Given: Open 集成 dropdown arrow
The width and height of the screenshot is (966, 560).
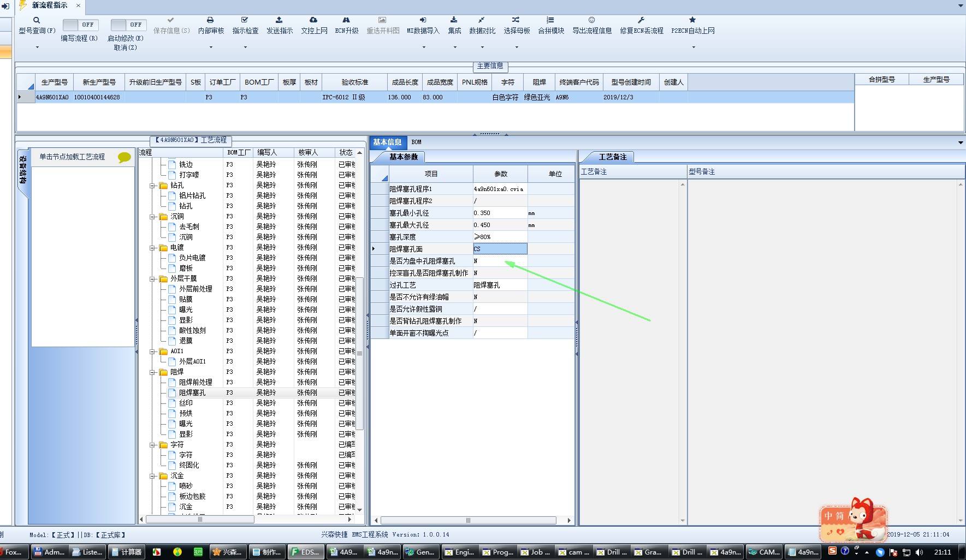Looking at the screenshot, I should pos(454,47).
